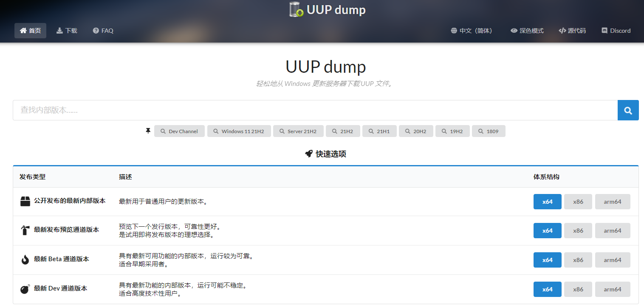The image size is (644, 308).
Task: Toggle 深色模式 dark mode
Action: click(x=527, y=31)
